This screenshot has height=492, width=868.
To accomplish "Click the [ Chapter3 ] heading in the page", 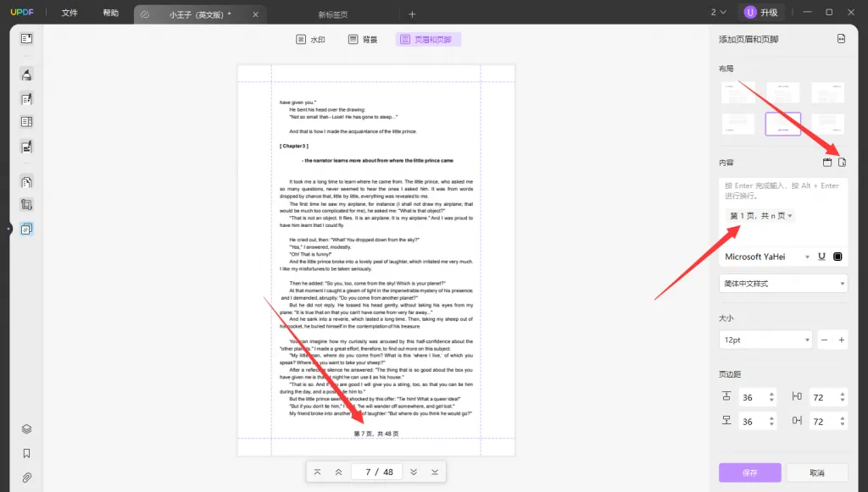I will (x=294, y=146).
